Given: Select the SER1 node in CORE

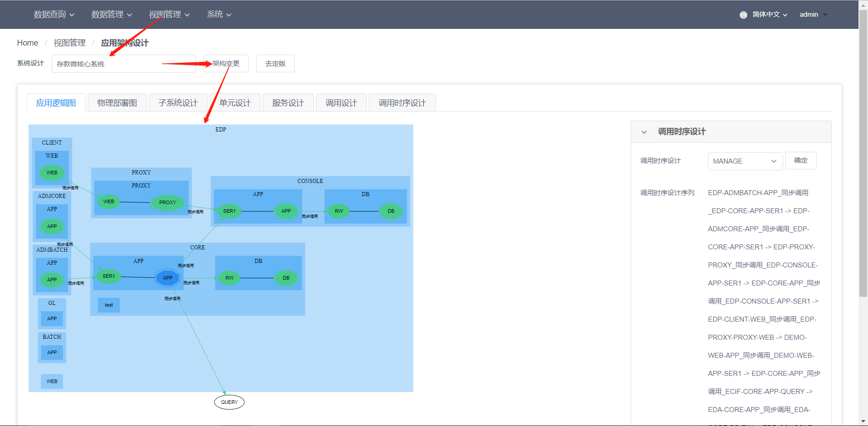Looking at the screenshot, I should [x=108, y=276].
